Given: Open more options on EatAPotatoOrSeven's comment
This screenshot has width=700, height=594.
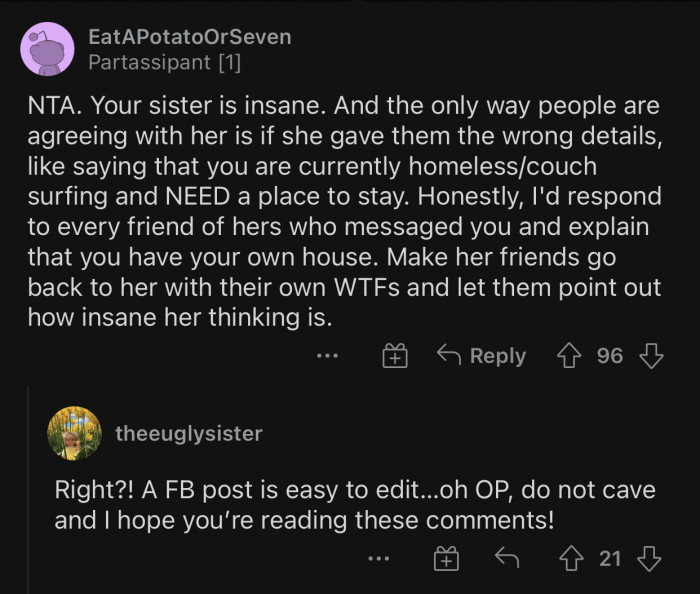Looking at the screenshot, I should (x=325, y=356).
